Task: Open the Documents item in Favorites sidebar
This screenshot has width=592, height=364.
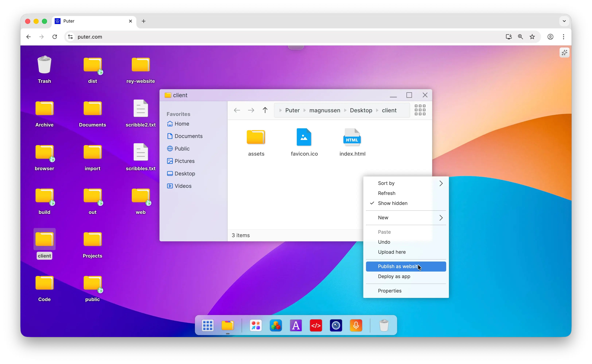Action: click(x=188, y=136)
